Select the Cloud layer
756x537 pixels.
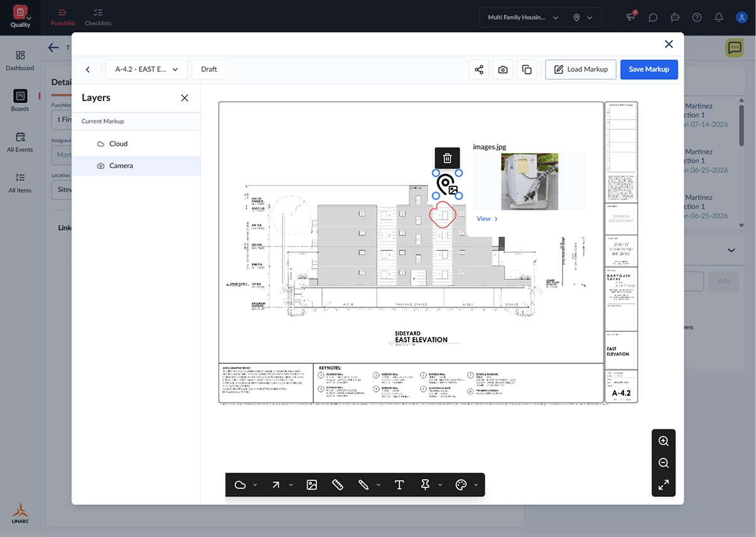(x=136, y=144)
